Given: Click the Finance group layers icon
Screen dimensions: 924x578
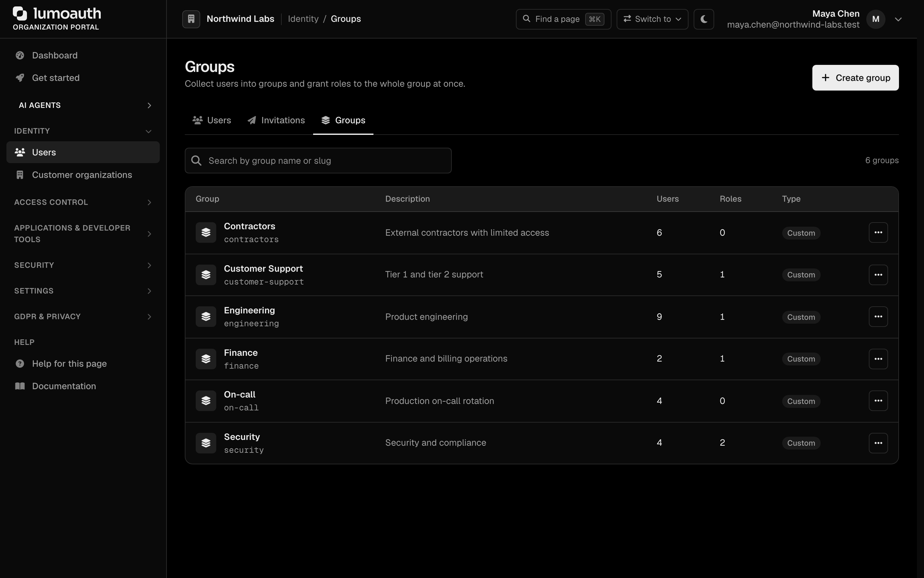Looking at the screenshot, I should (x=206, y=359).
